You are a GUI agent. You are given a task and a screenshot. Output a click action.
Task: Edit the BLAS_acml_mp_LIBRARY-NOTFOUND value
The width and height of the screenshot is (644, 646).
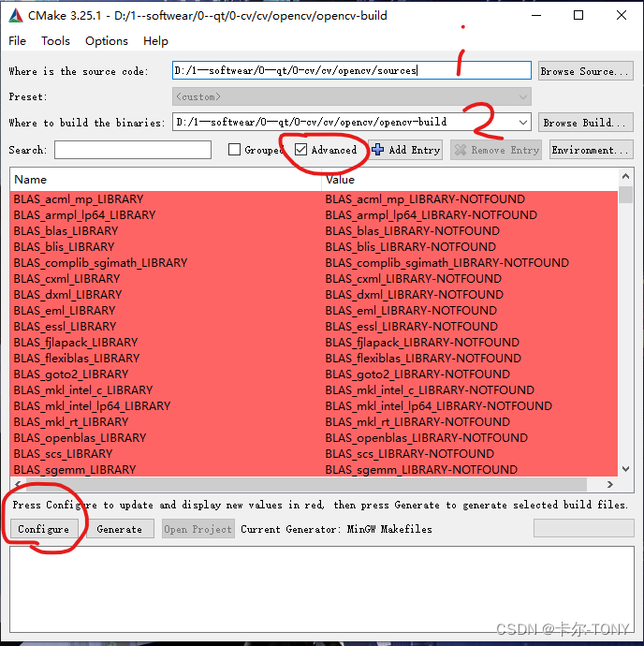425,199
